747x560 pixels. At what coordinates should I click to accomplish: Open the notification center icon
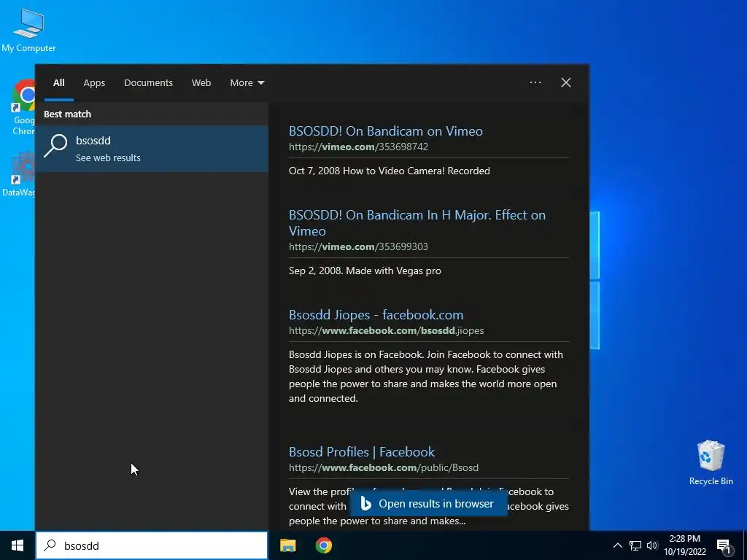724,545
